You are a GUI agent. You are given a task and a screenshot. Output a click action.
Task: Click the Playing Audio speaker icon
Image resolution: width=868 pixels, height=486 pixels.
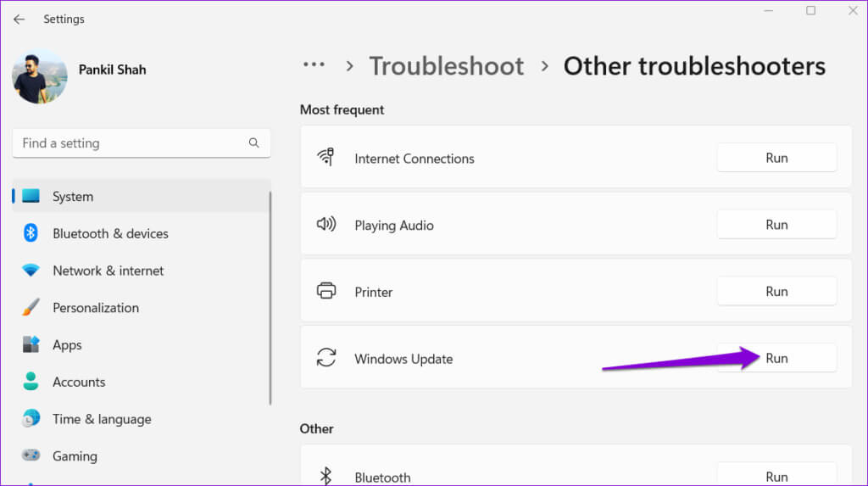[326, 224]
